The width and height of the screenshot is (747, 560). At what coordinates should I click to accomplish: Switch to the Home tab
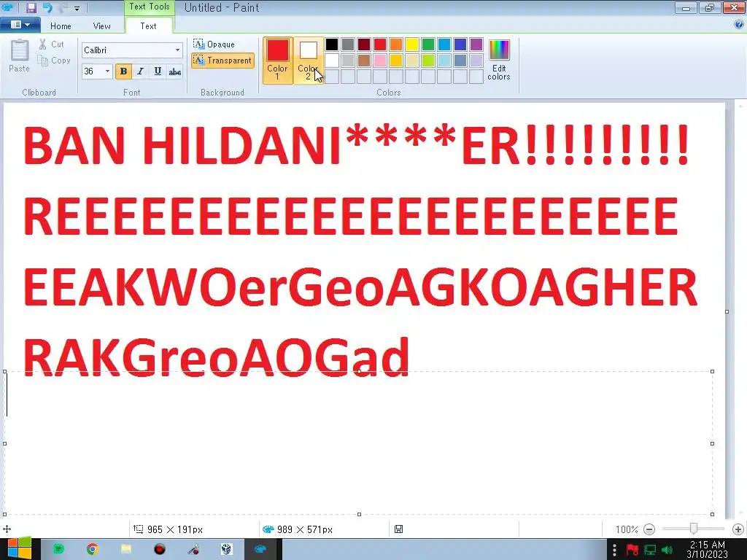(x=61, y=26)
